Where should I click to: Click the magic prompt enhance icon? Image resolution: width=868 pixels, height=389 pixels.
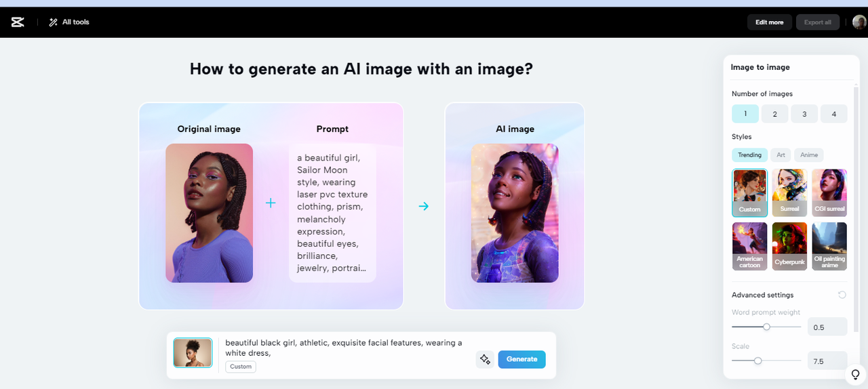[x=485, y=359]
